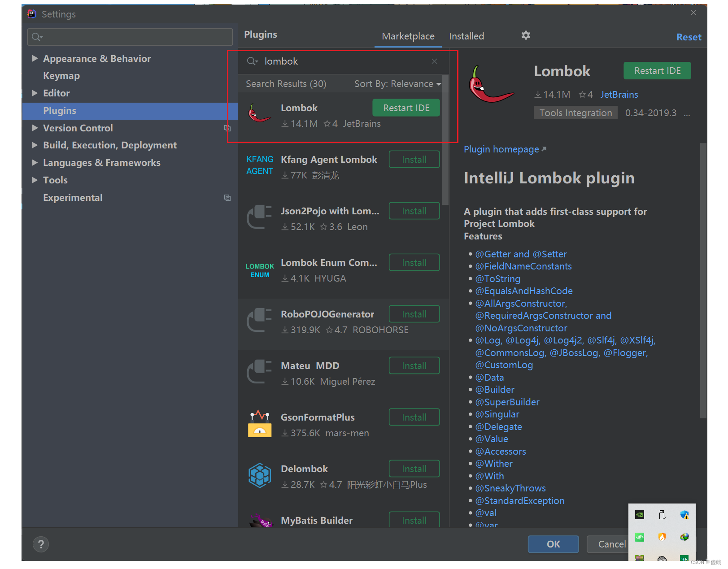Open Sort By: Relevance dropdown
The image size is (728, 569).
click(398, 84)
